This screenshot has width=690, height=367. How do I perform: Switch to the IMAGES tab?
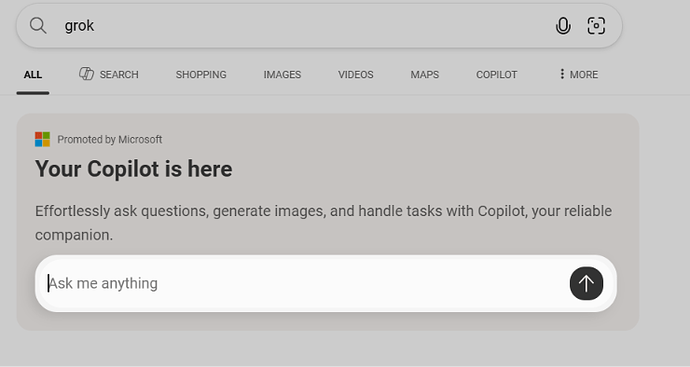(x=282, y=75)
